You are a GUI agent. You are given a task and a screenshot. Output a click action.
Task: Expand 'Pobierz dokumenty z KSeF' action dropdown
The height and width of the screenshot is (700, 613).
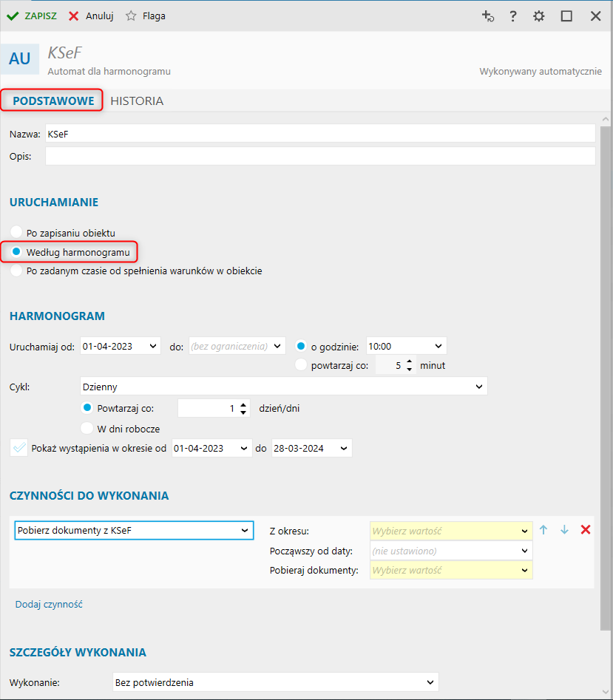pyautogui.click(x=245, y=530)
